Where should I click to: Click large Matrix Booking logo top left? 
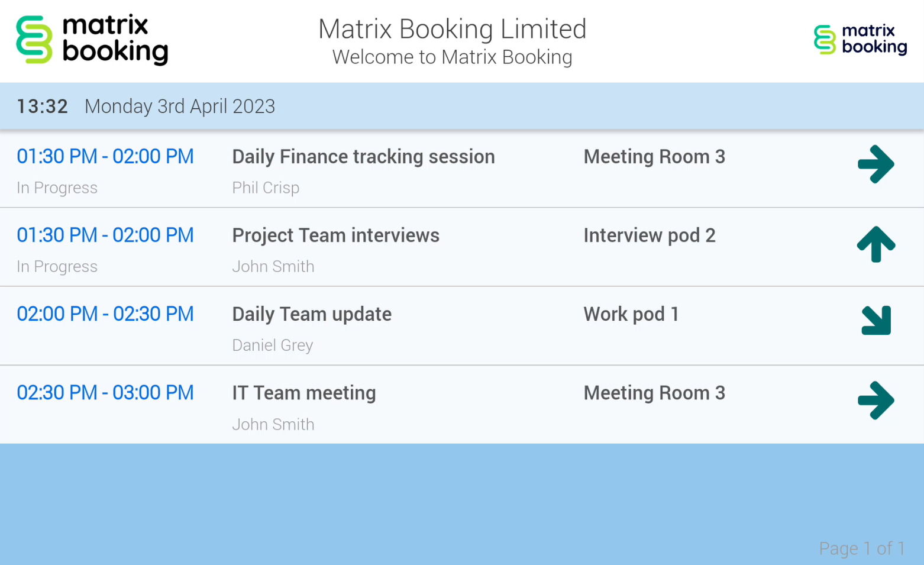92,40
